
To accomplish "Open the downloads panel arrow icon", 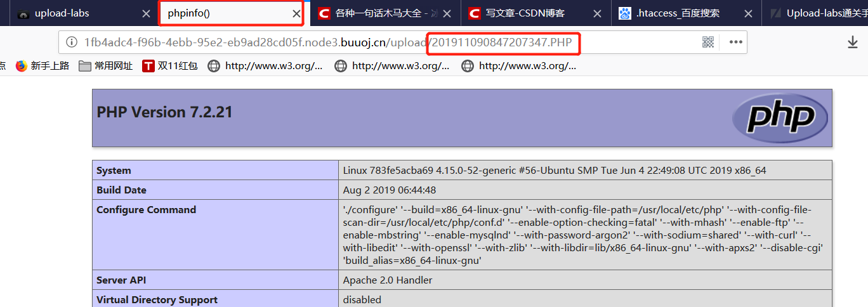I will click(x=853, y=42).
